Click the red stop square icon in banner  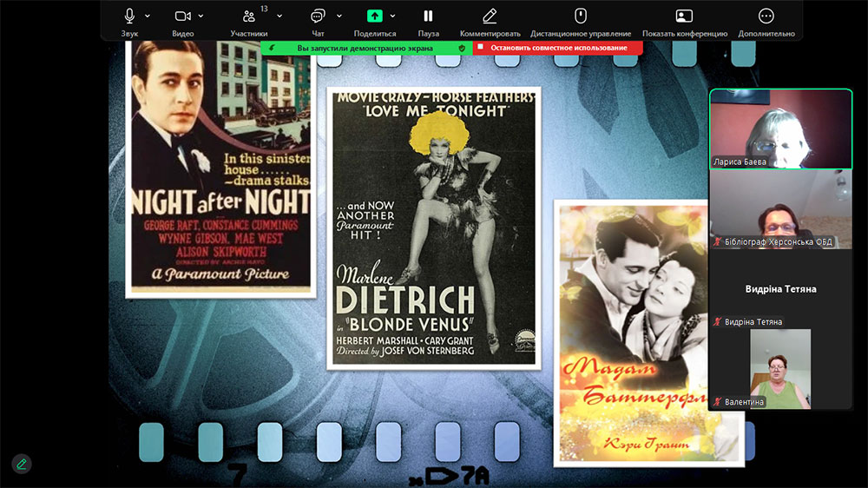481,47
